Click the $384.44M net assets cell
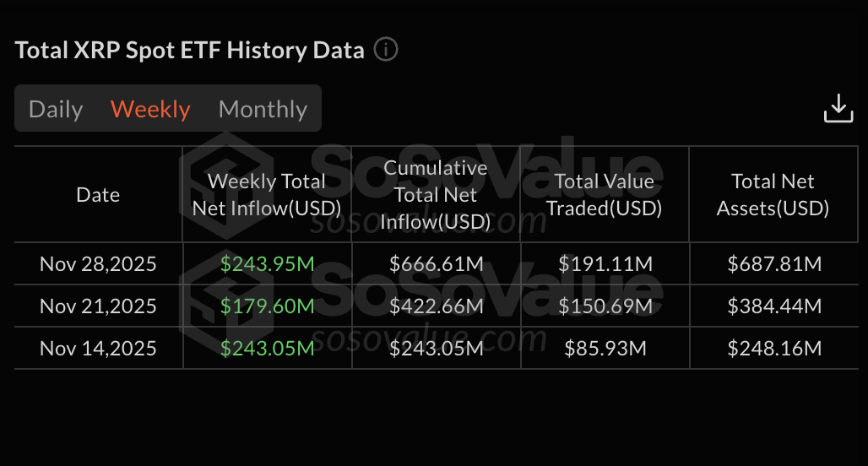 (773, 306)
